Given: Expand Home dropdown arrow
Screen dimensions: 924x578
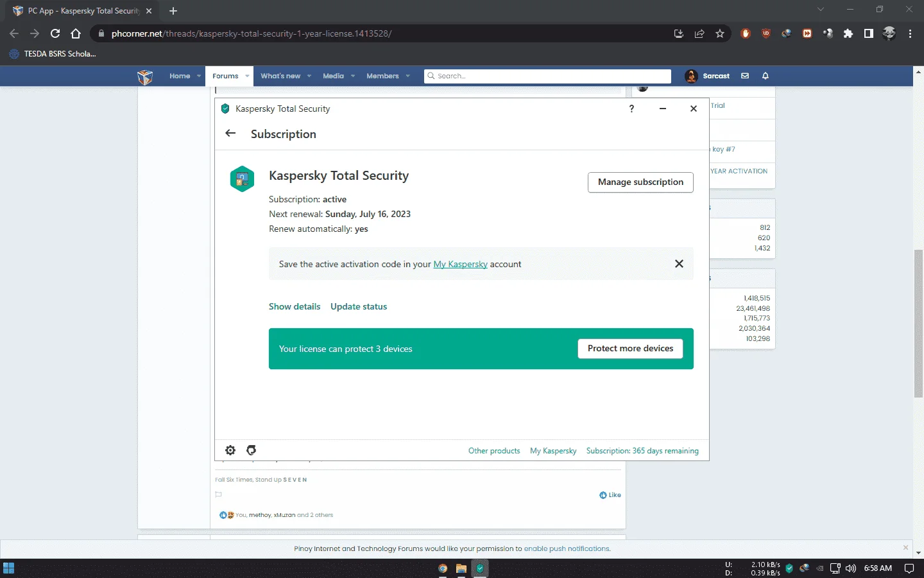Looking at the screenshot, I should click(199, 76).
